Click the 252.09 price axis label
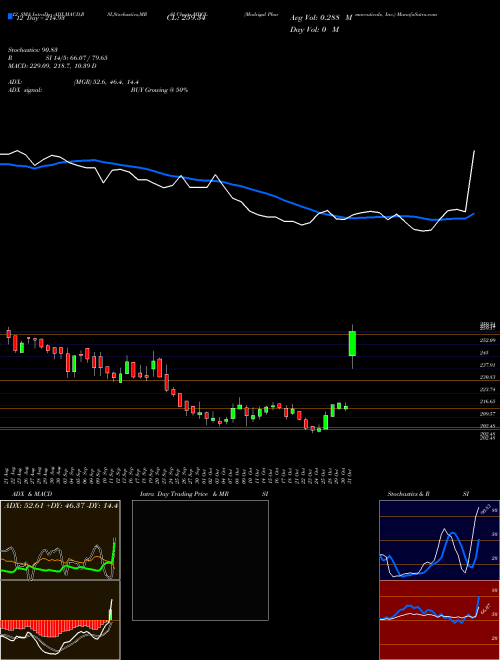The height and width of the screenshot is (660, 500). click(x=488, y=340)
